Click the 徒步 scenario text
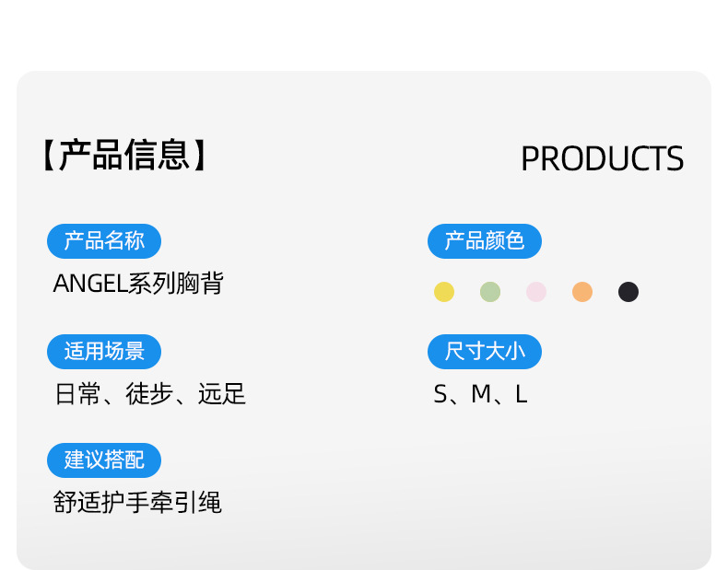Screen dimensions: 728x570 pyautogui.click(x=150, y=395)
